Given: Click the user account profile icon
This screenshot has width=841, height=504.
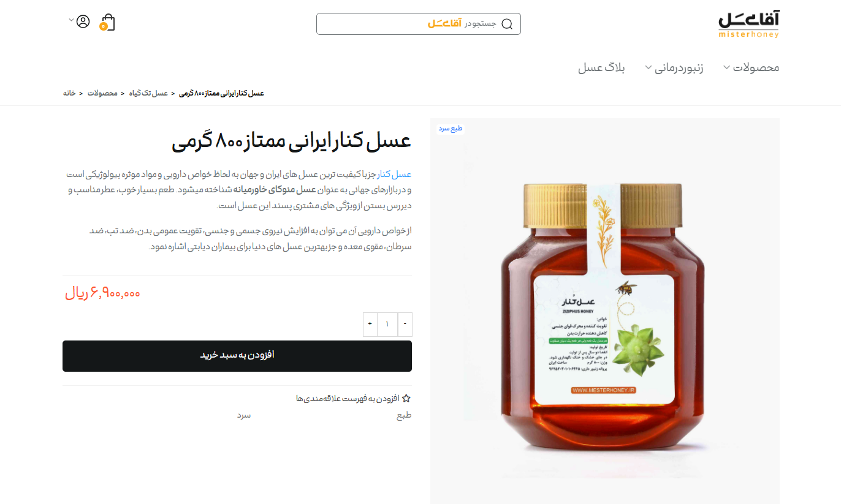Looking at the screenshot, I should [83, 21].
